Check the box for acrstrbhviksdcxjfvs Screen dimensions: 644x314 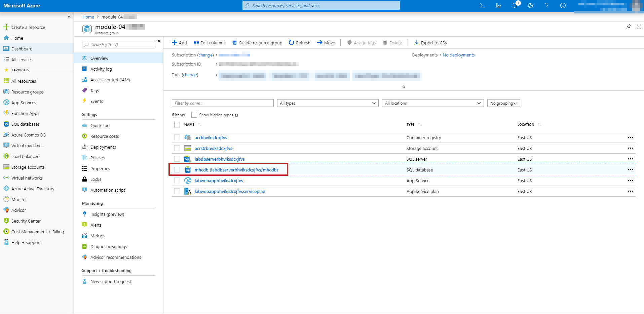pyautogui.click(x=177, y=148)
